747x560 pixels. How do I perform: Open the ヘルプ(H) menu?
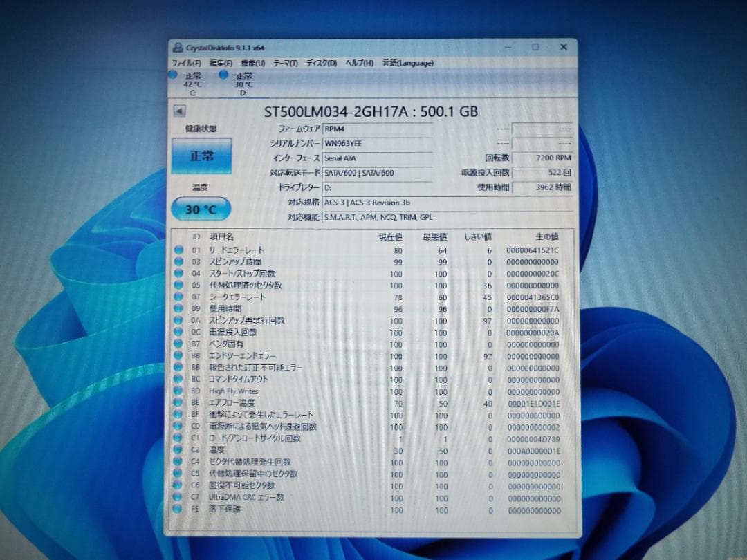coord(358,63)
